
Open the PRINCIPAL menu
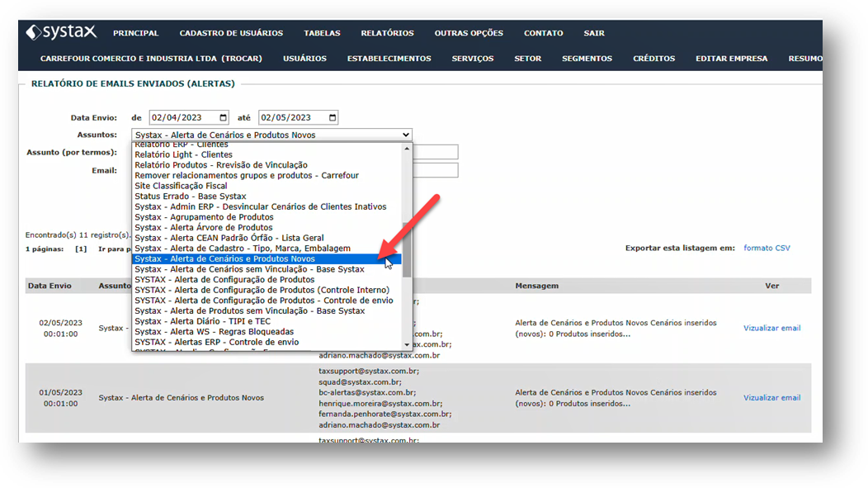click(135, 33)
